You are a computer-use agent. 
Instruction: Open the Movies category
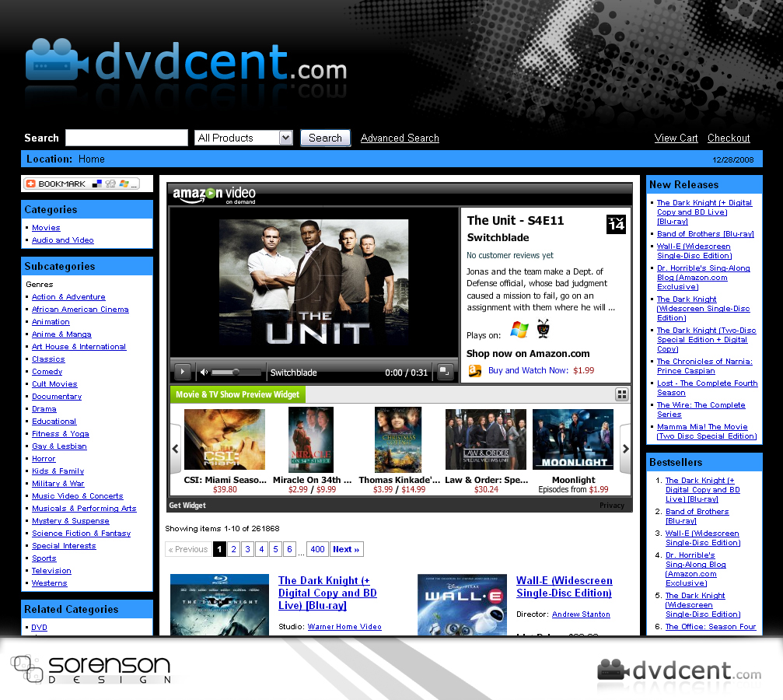[x=46, y=227]
